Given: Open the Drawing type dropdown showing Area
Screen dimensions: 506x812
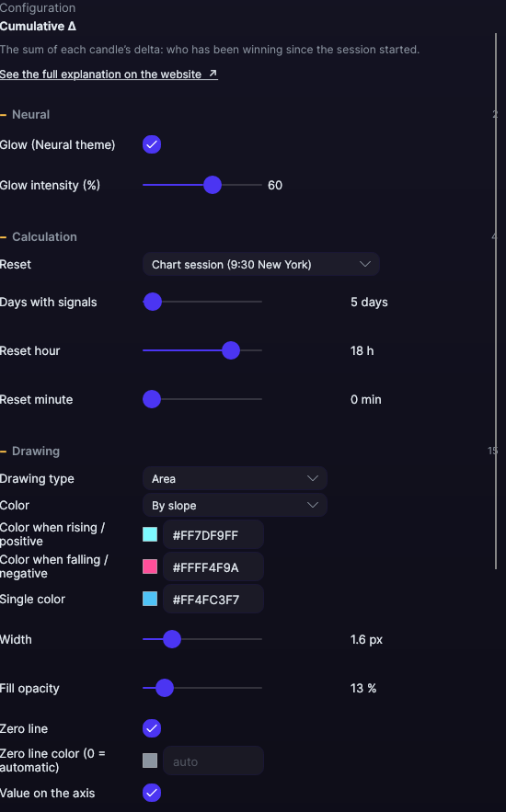Looking at the screenshot, I should 235,478.
